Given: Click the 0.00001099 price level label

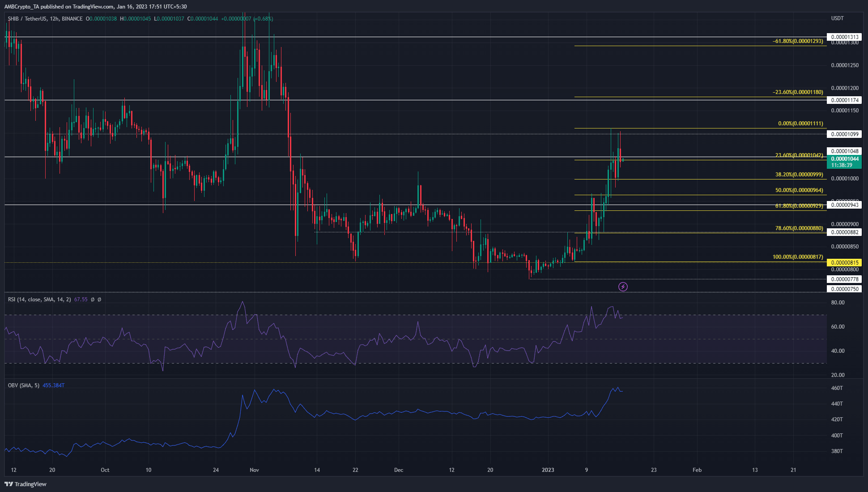Looking at the screenshot, I should [x=845, y=134].
